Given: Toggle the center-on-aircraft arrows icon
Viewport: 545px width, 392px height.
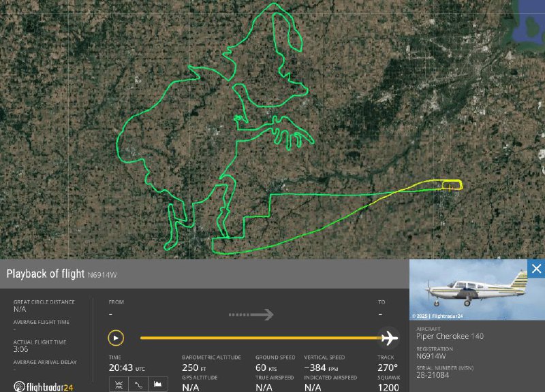Looking at the screenshot, I should tap(119, 385).
